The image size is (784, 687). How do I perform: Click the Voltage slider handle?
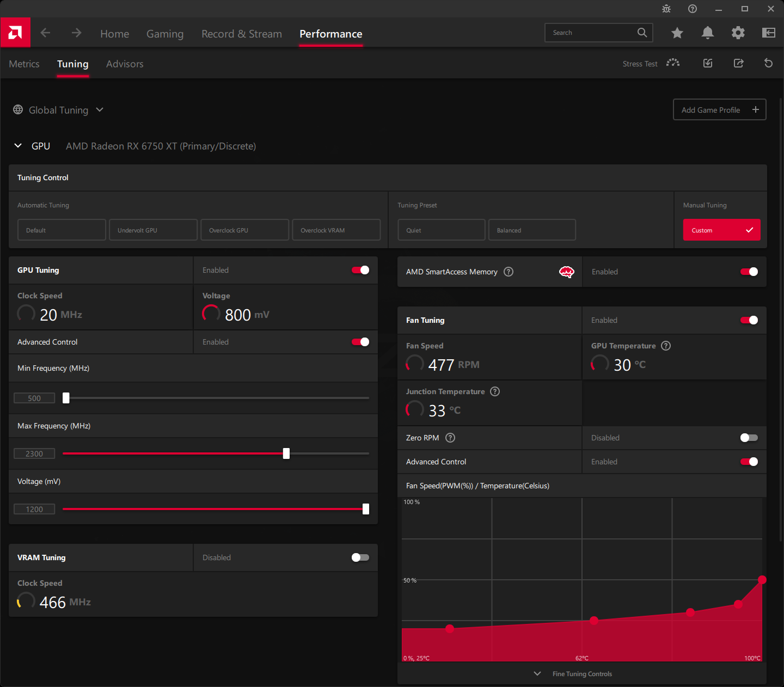click(366, 509)
